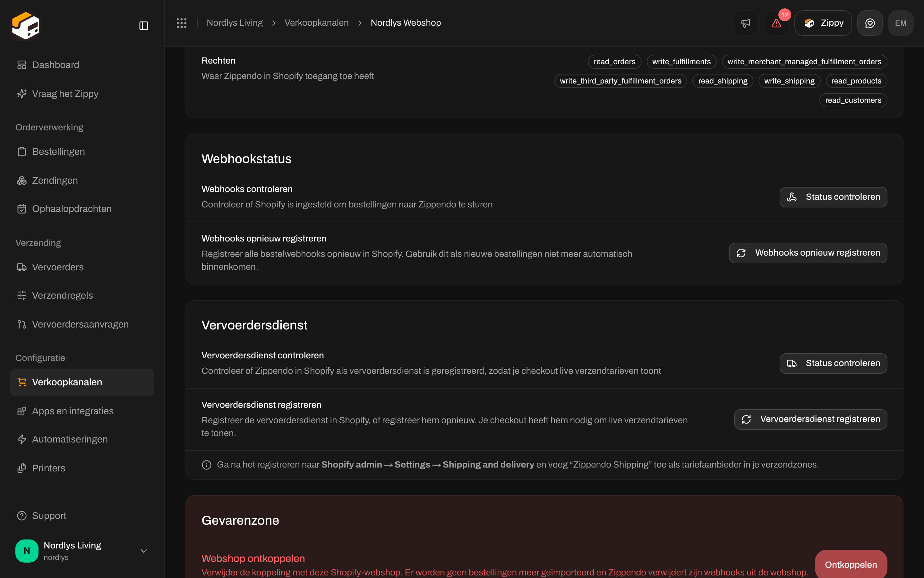Click Nordlys Living breadcrumb
924x578 pixels.
click(x=235, y=23)
